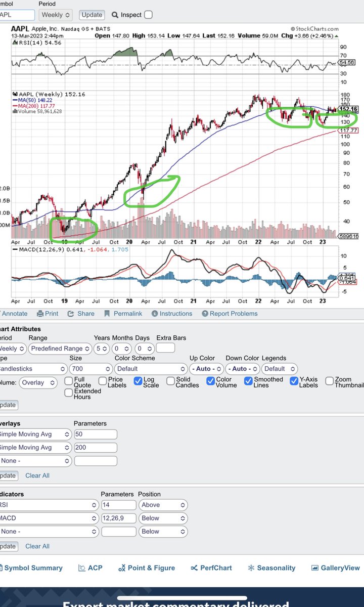
Task: Open the third indicator Position Below dropdown
Action: [x=163, y=532]
